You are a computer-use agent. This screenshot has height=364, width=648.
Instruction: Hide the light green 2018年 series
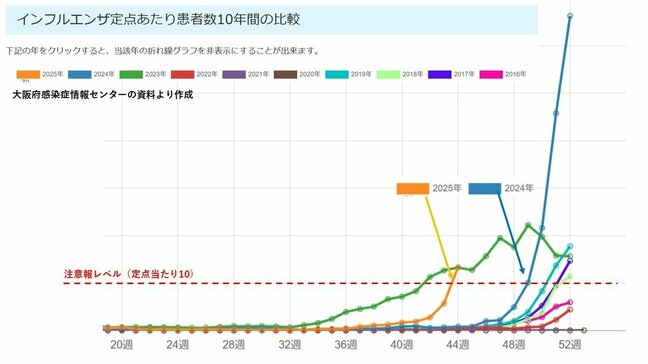tap(400, 74)
